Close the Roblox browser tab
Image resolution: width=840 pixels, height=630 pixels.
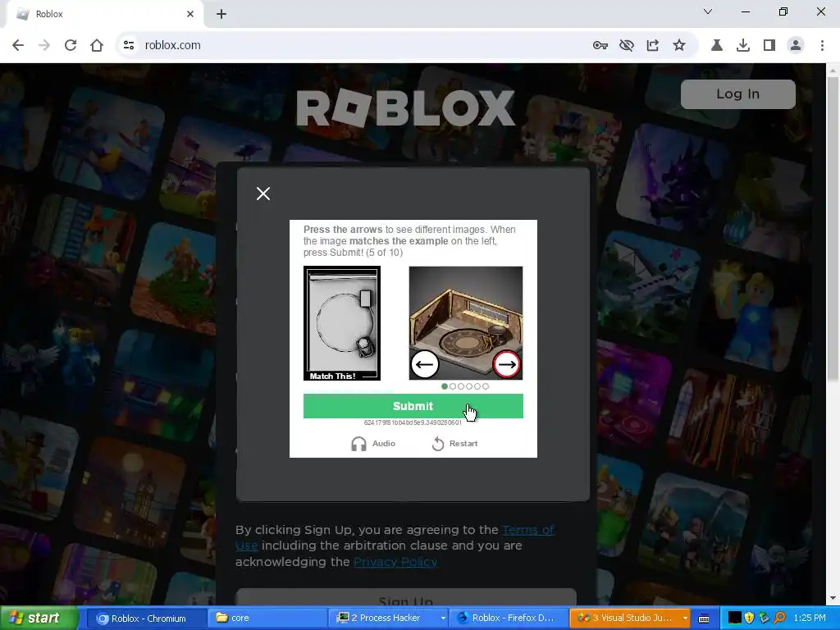190,14
